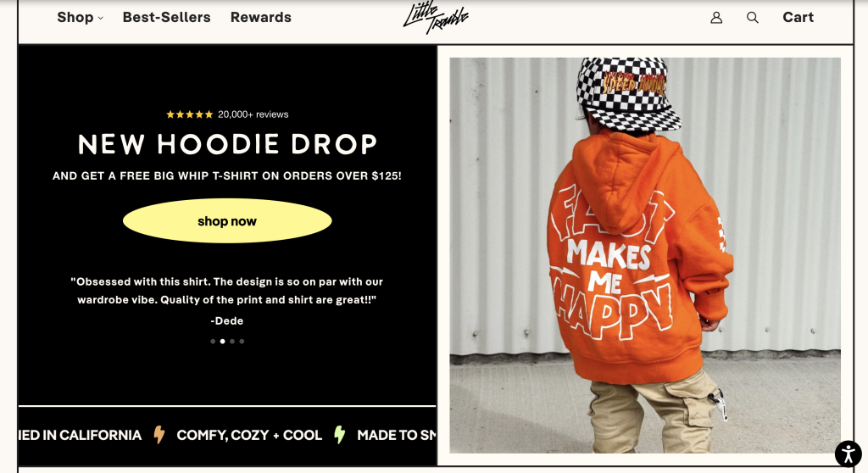Click the COMFY, COZY + COOL marquee text

tap(249, 436)
